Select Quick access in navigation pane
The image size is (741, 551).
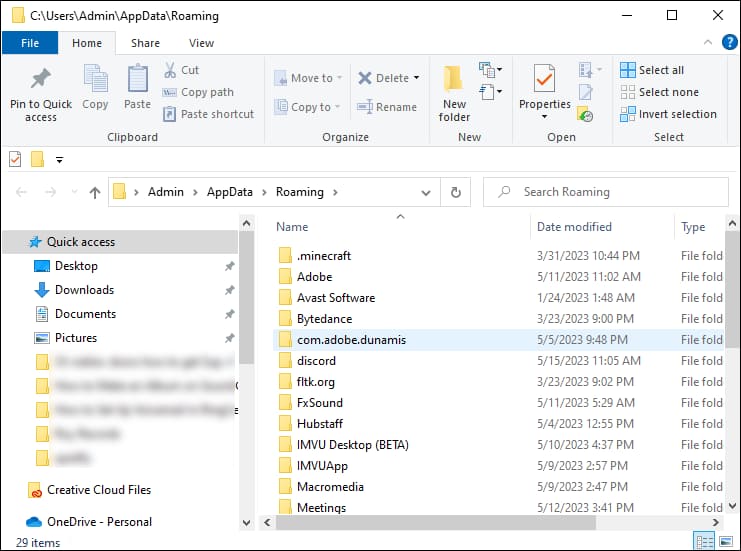pyautogui.click(x=120, y=242)
